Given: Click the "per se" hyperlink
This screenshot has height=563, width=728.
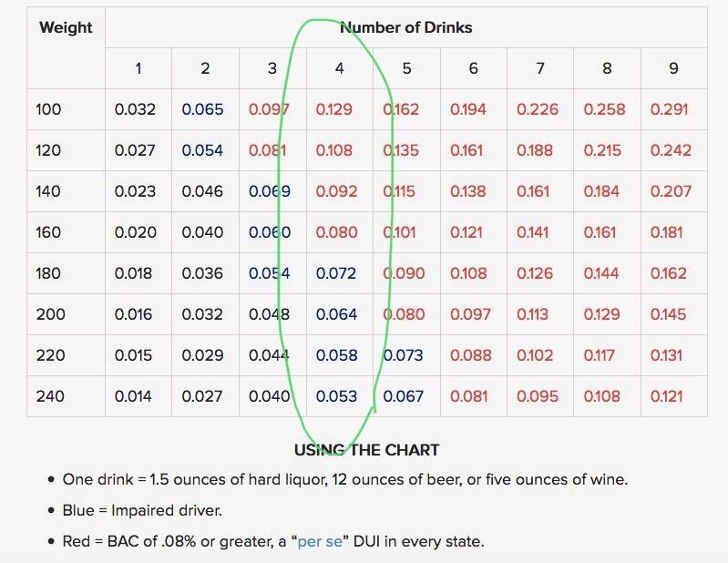Looking at the screenshot, I should click(320, 542).
